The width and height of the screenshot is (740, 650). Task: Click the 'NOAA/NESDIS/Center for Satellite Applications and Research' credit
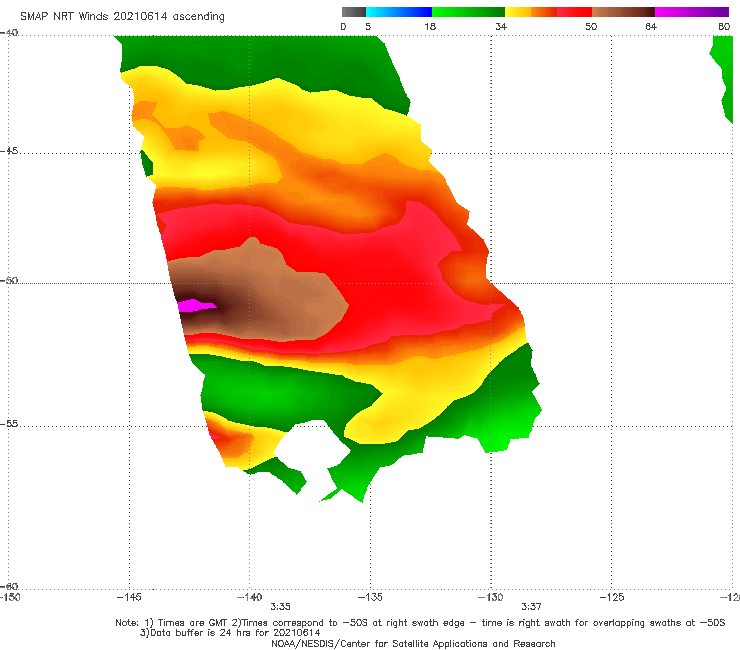413,643
